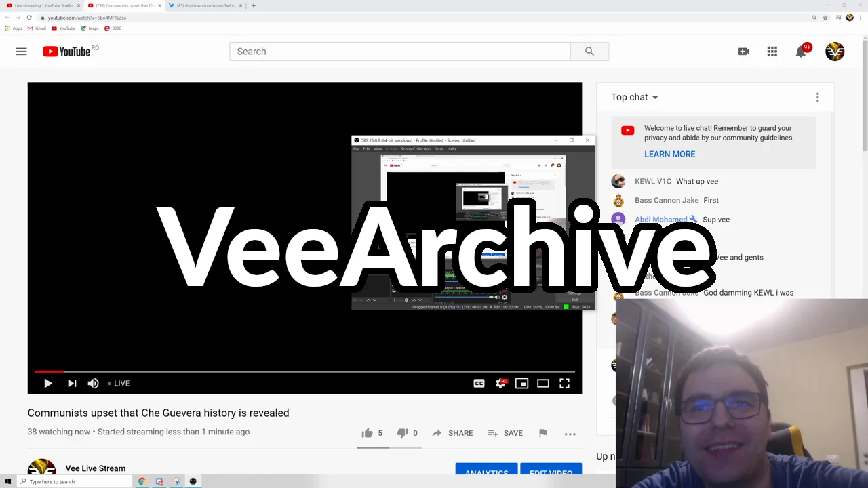Open the YouTube apps grid icon

pyautogui.click(x=772, y=52)
